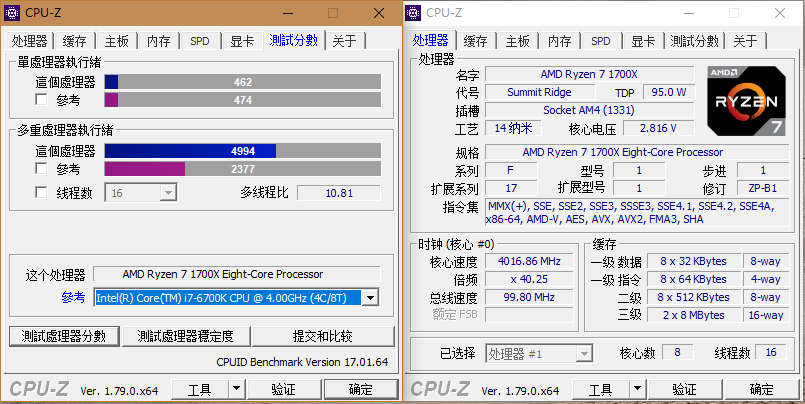Screen dimensions: 805x404
Task: Expand 工具 arrow in left window
Action: click(237, 390)
